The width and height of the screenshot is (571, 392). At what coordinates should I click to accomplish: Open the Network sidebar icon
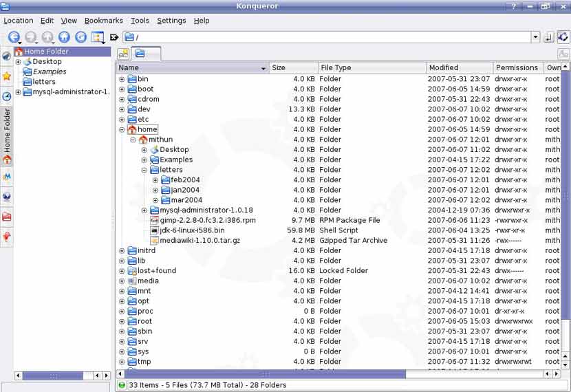point(7,197)
